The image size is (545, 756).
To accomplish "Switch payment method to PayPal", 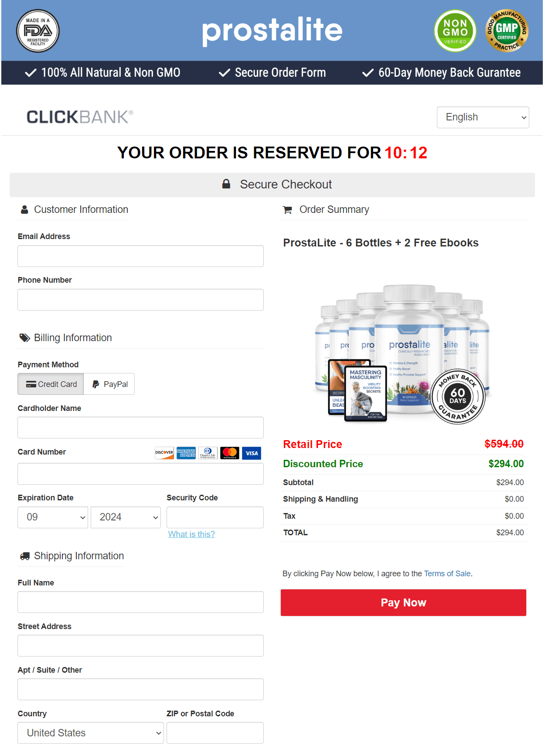I will coord(109,384).
